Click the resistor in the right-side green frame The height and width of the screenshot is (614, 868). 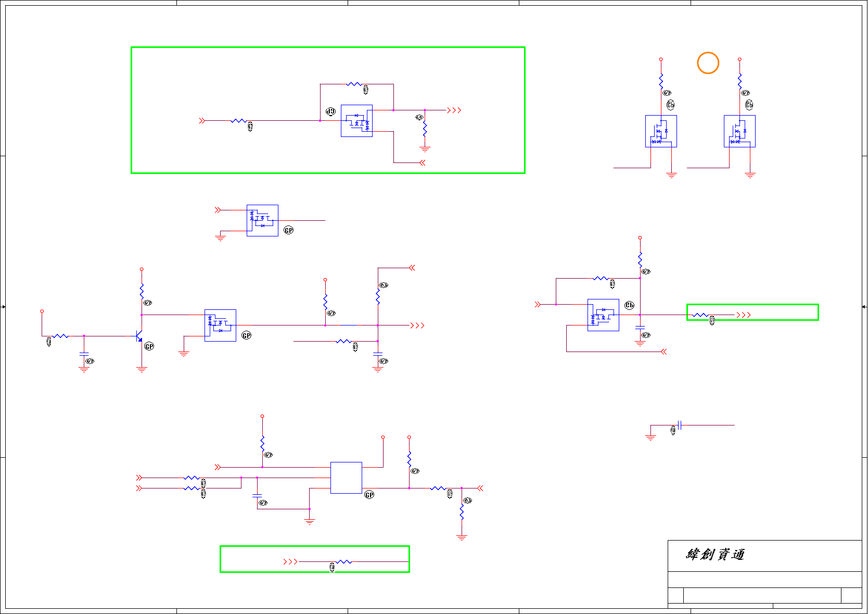[700, 315]
